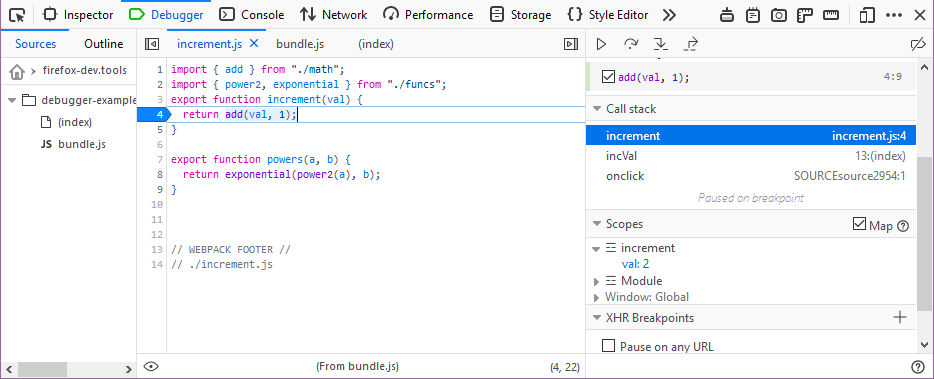Open the Map scopes help icon

pyautogui.click(x=903, y=226)
